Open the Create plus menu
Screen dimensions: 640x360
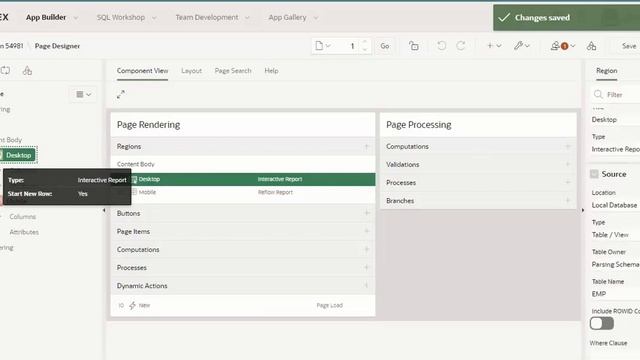click(494, 46)
